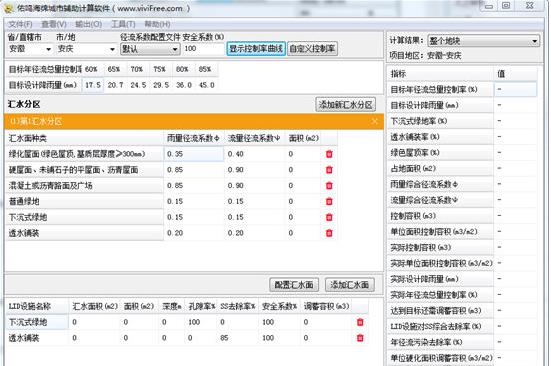
Task: Click the 透水铺装率(%) result row
Action: [x=440, y=137]
